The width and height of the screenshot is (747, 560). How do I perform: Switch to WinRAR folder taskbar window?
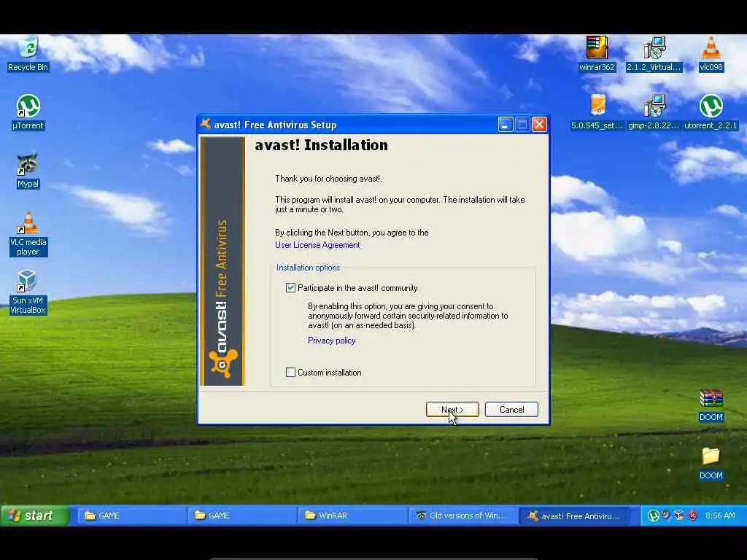(x=352, y=516)
